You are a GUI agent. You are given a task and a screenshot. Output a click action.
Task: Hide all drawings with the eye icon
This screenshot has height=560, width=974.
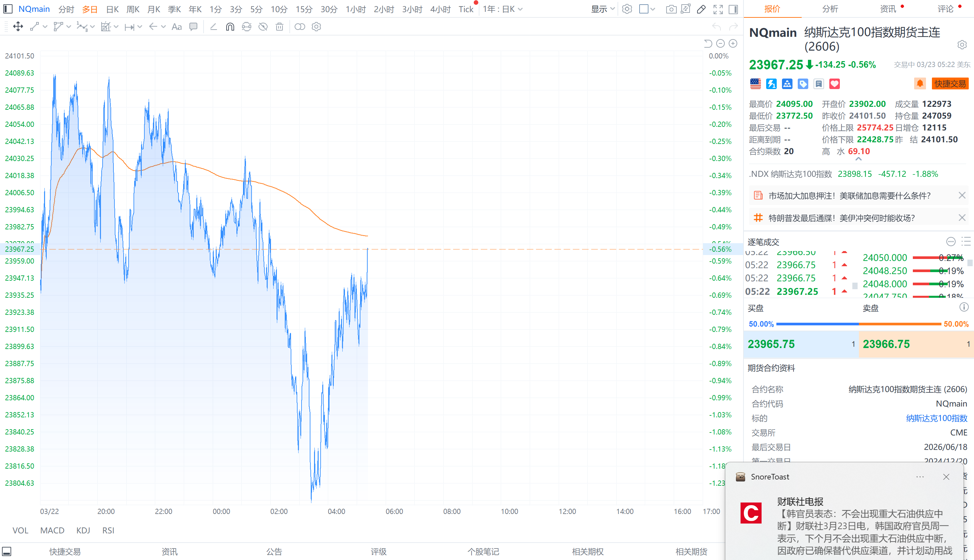coord(263,27)
